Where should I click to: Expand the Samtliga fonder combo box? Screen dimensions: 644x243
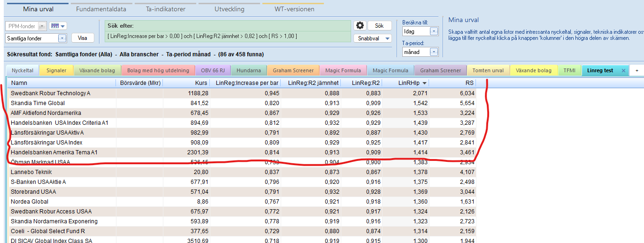click(x=62, y=38)
